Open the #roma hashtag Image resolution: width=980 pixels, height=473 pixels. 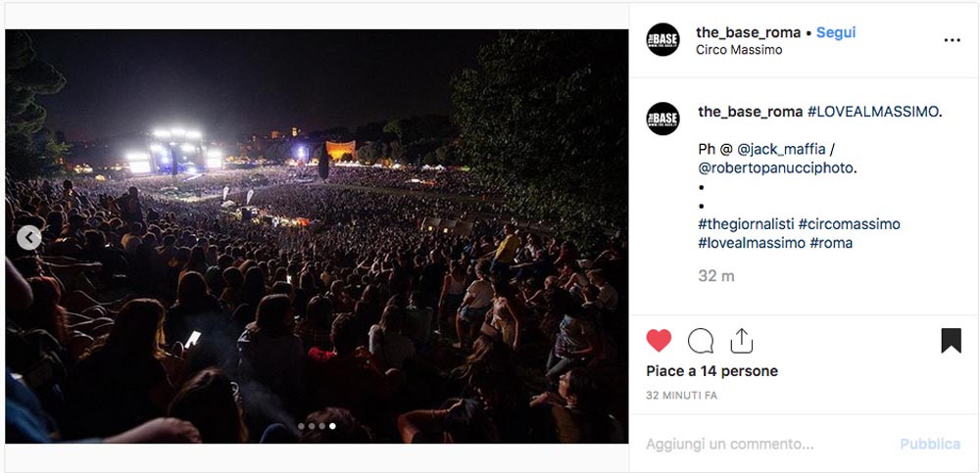pos(831,243)
